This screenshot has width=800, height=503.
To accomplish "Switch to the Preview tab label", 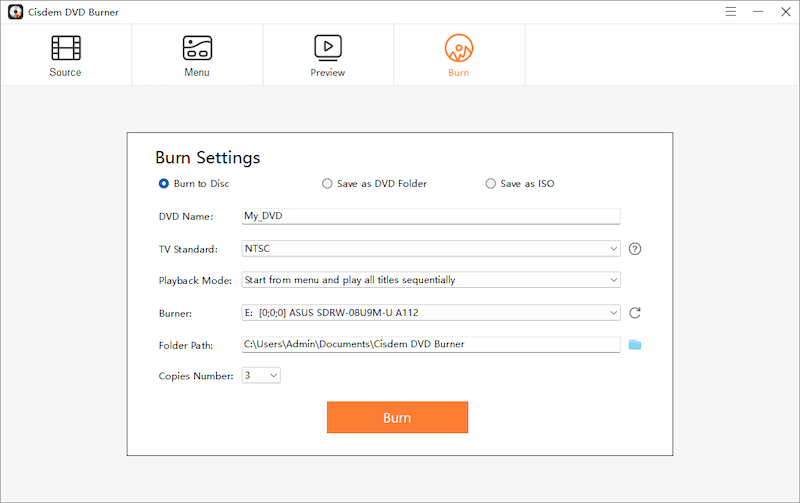I will 328,73.
